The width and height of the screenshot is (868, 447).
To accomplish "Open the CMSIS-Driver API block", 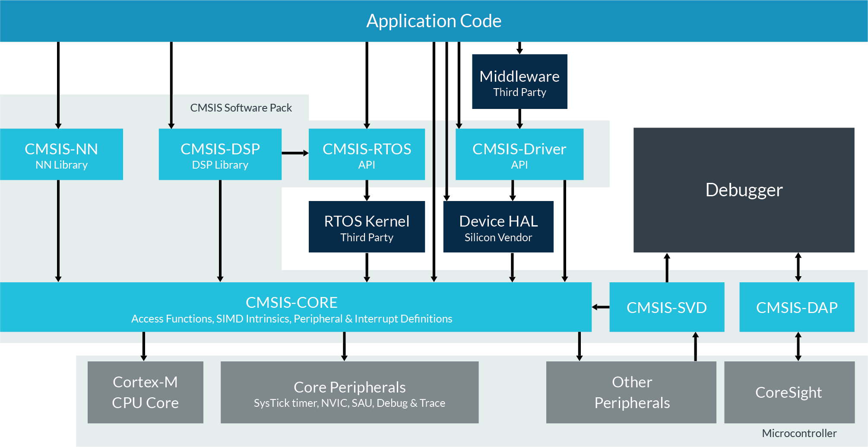I will coord(519,154).
